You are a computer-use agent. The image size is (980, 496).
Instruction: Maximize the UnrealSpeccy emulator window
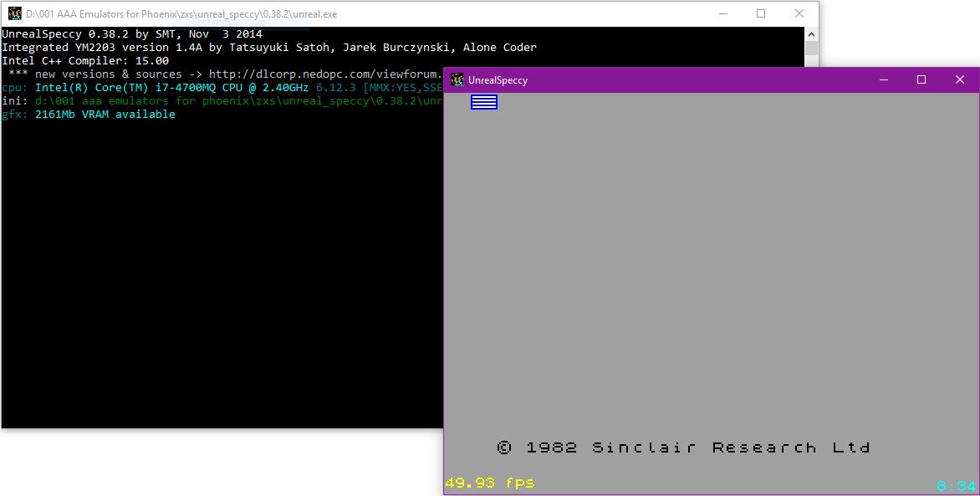point(921,79)
